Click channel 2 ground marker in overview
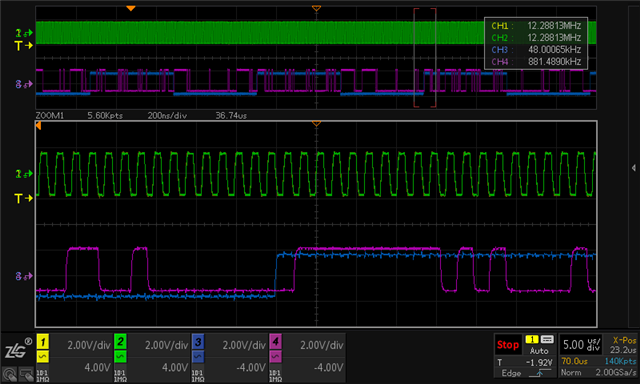The width and height of the screenshot is (640, 384). point(23,33)
